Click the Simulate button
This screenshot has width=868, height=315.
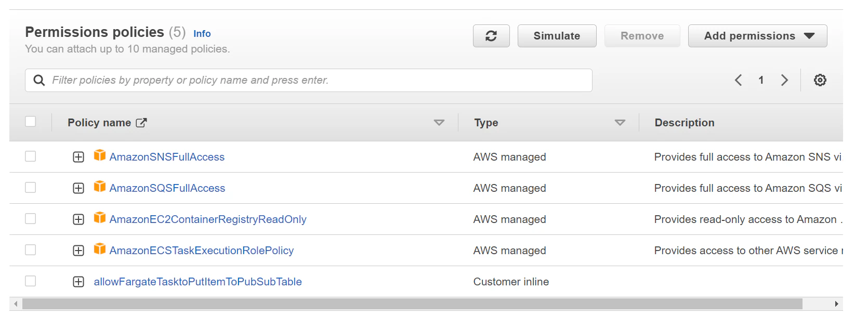557,36
